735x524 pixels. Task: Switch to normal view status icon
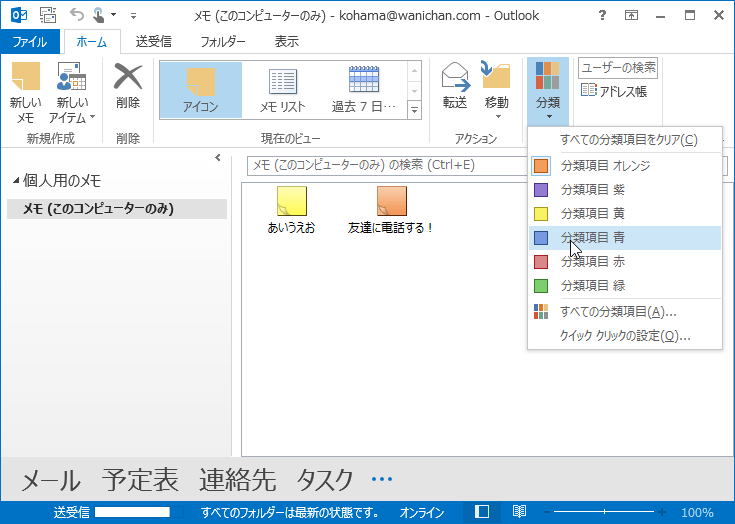(482, 511)
